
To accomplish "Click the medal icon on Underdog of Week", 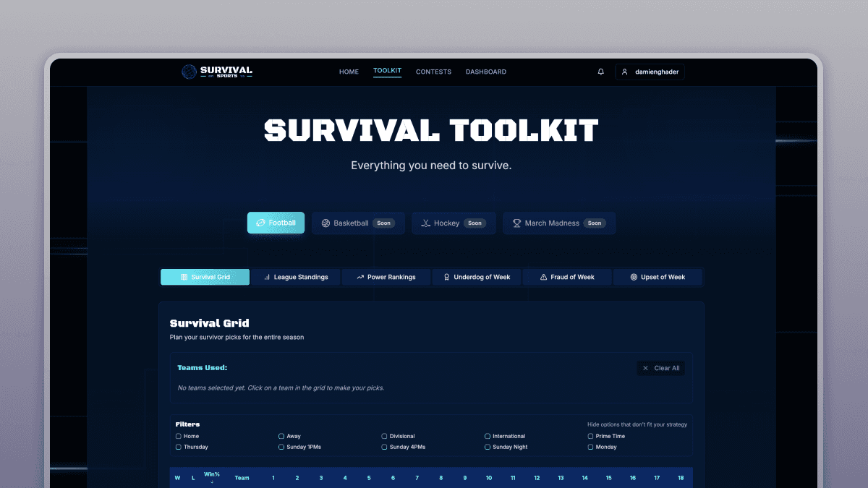I will pos(446,277).
